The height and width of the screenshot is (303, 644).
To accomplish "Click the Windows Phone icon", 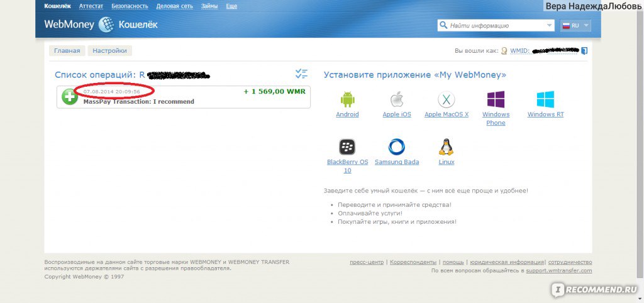I will click(x=496, y=99).
